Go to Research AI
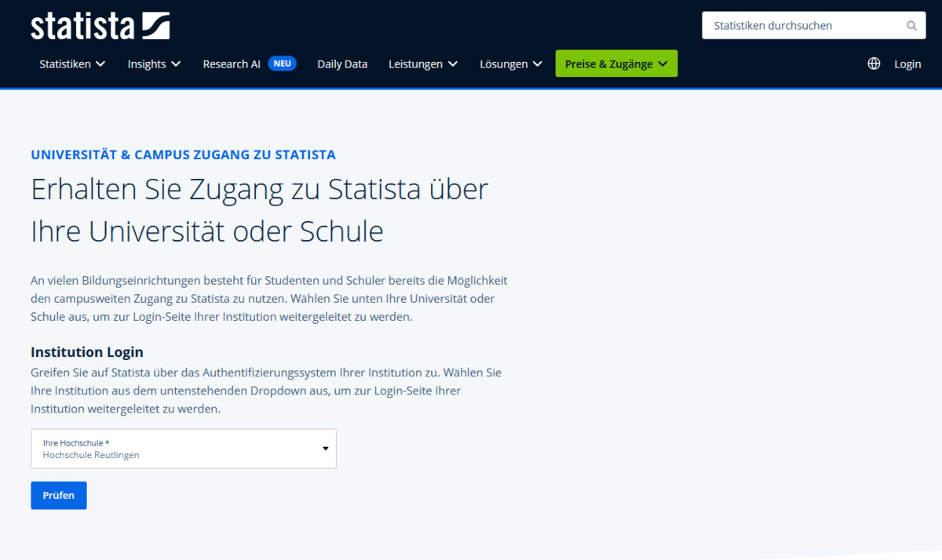 pyautogui.click(x=232, y=64)
